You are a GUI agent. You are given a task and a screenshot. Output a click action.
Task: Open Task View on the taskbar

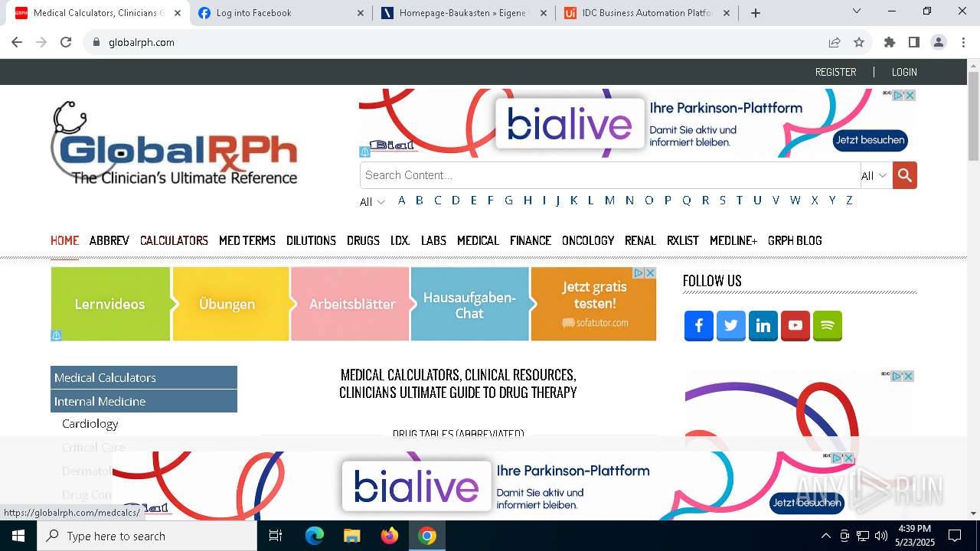276,536
